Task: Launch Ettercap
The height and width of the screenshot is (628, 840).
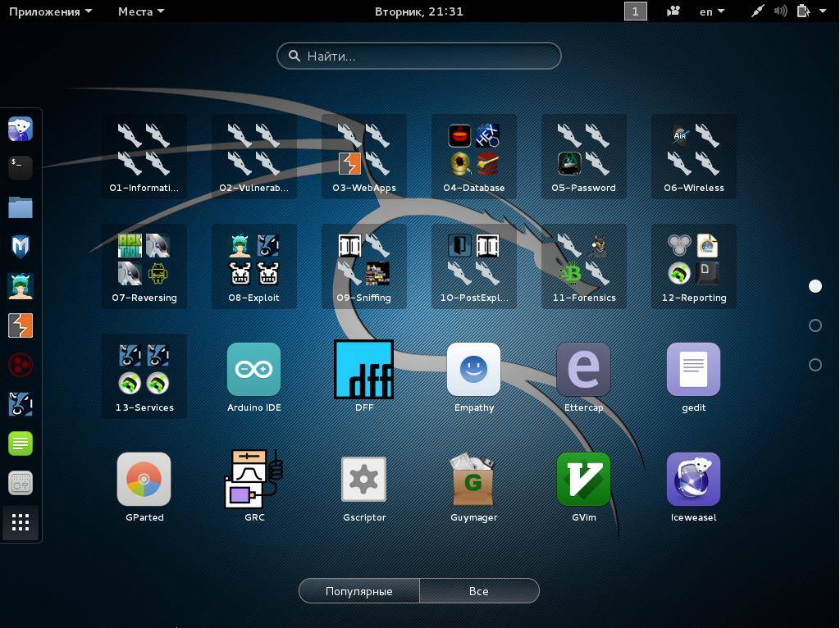Action: tap(583, 375)
